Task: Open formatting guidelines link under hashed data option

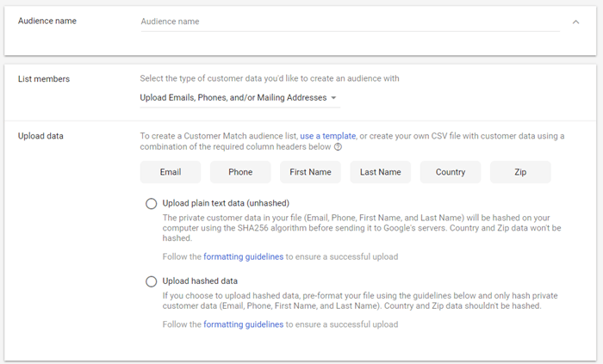Action: pyautogui.click(x=243, y=324)
